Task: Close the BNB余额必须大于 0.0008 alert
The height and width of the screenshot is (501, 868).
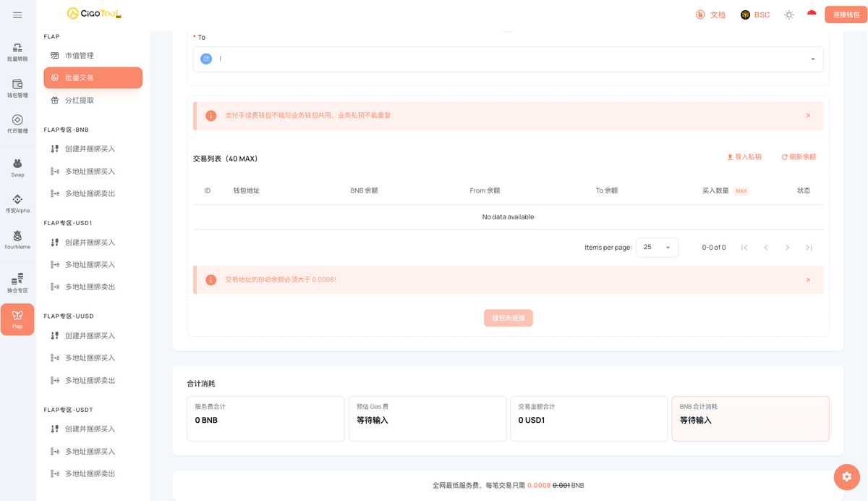Action: pyautogui.click(x=808, y=280)
